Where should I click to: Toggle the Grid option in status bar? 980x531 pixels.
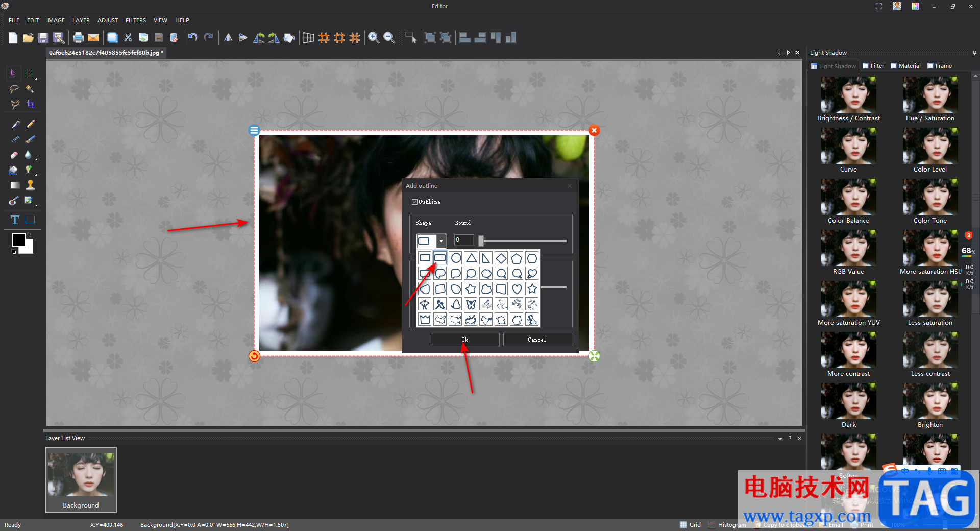(x=691, y=525)
